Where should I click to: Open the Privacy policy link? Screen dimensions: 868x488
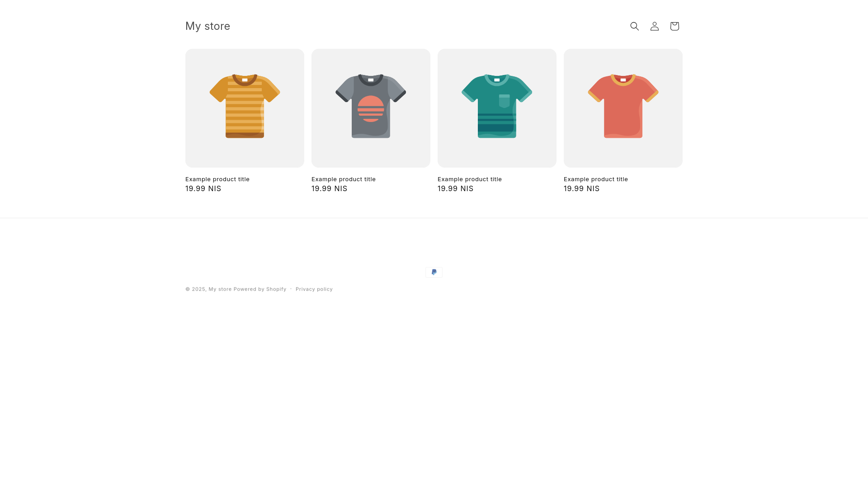click(x=314, y=289)
